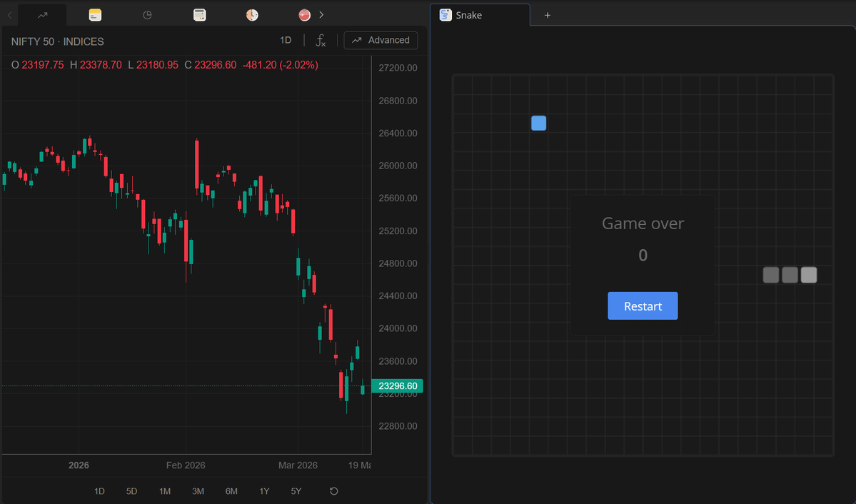Image resolution: width=856 pixels, height=504 pixels.
Task: Select the 26000.00 price axis label
Action: point(398,166)
